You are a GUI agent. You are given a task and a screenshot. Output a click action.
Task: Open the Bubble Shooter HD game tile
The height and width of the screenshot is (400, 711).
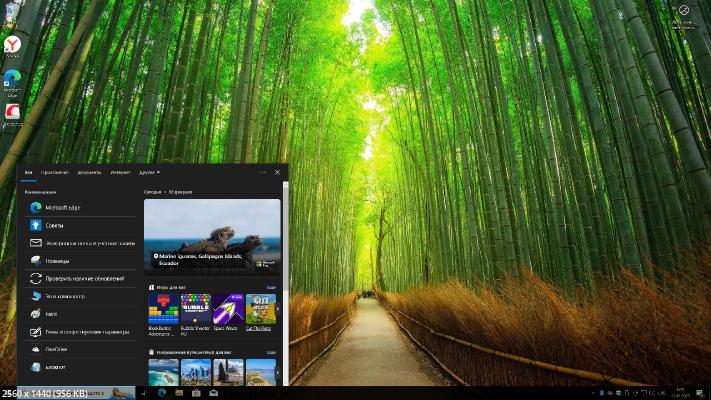coord(196,315)
